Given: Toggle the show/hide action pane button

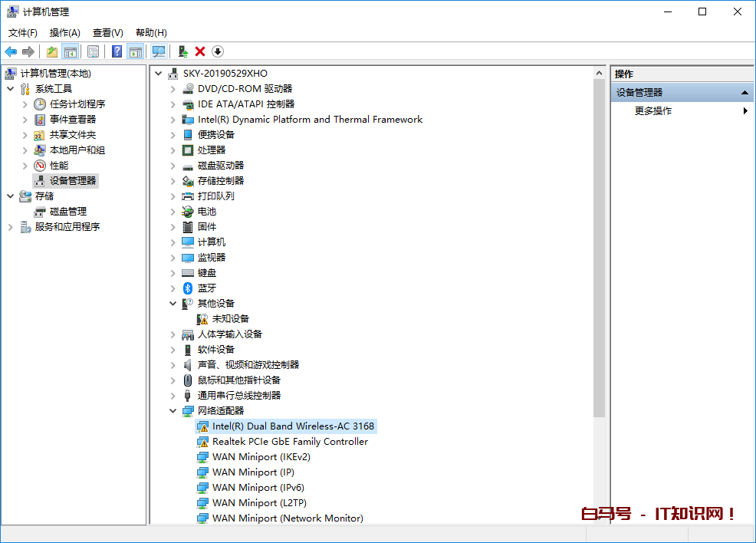Looking at the screenshot, I should pos(136,51).
